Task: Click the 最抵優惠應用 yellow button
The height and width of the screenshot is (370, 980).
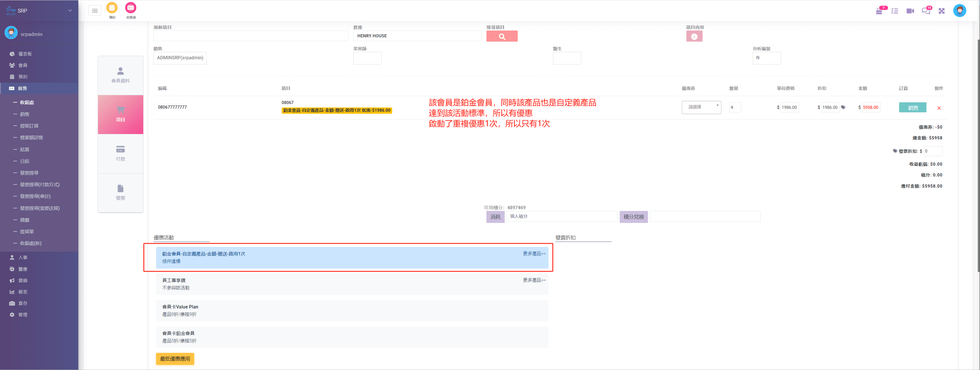Action: pos(175,359)
